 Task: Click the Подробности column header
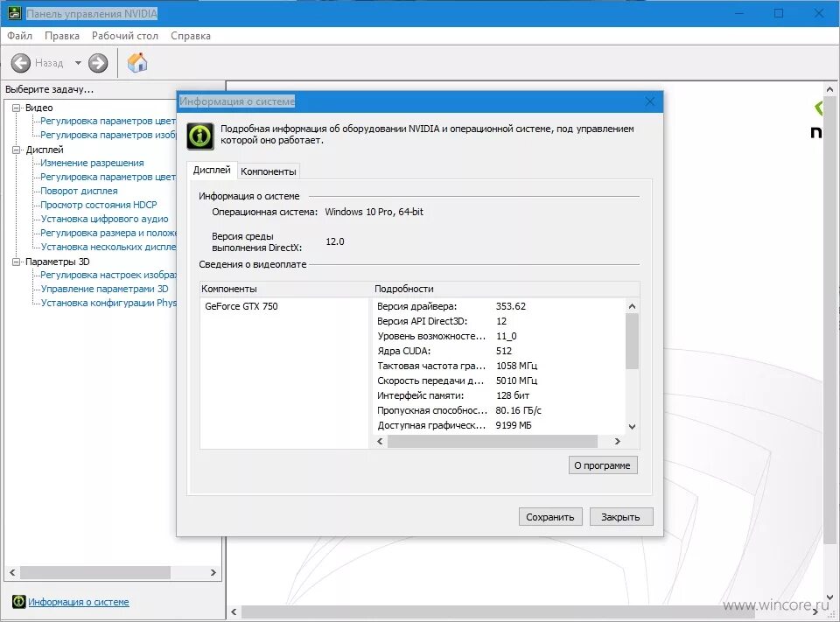(506, 289)
